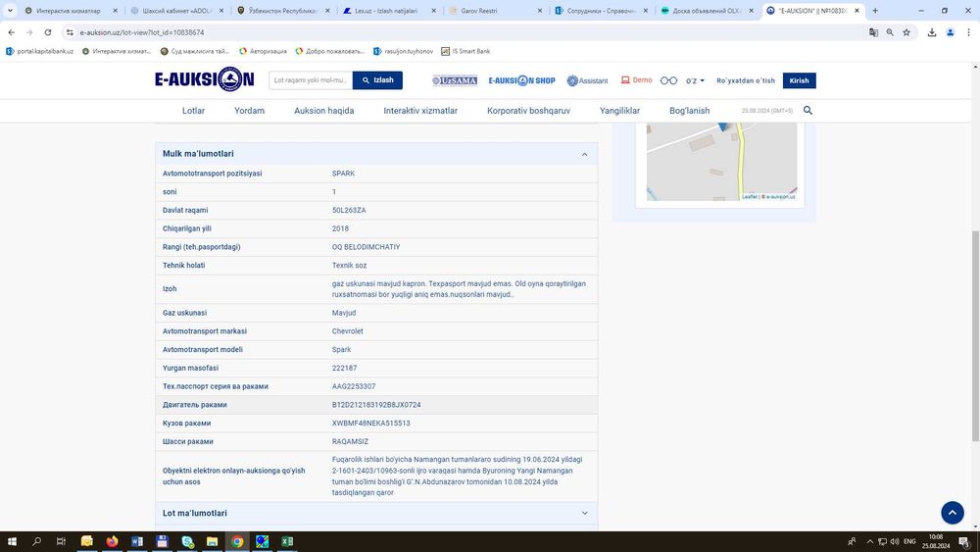Viewport: 980px width, 552px height.
Task: Select the color value OQ BELODIMCHATIY
Action: (x=366, y=247)
